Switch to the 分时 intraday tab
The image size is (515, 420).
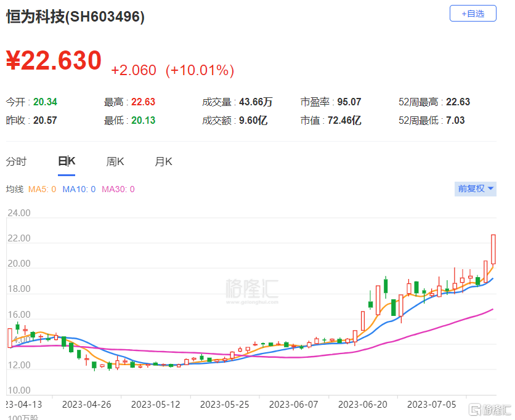pos(17,162)
